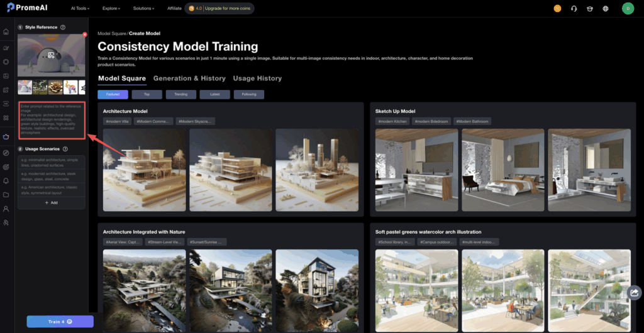Click the #modern Kitchen tag
This screenshot has height=333, width=644.
click(392, 121)
